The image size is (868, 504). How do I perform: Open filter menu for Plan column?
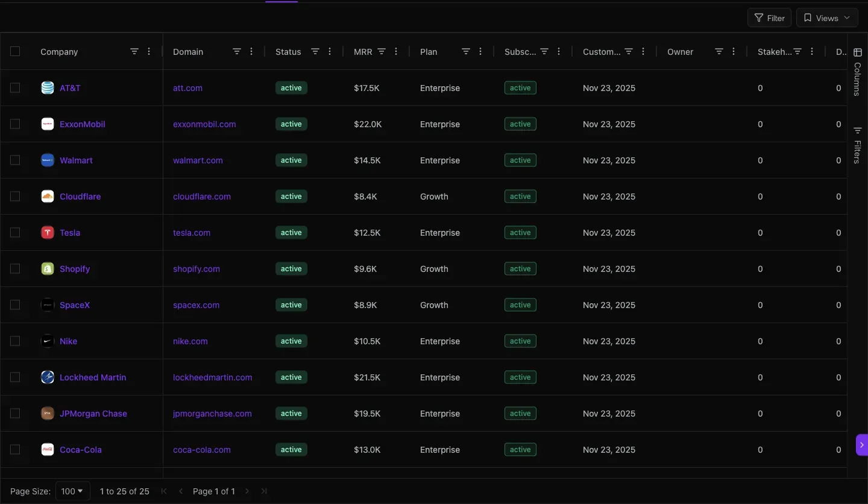point(466,52)
